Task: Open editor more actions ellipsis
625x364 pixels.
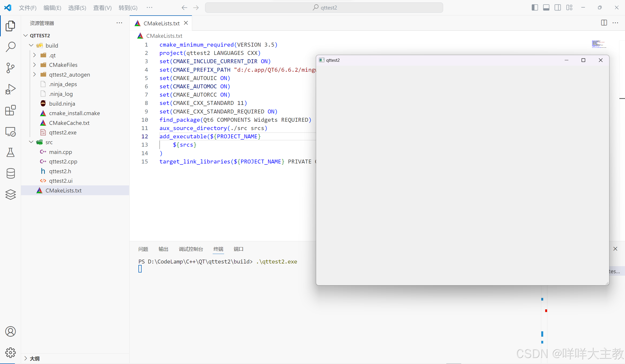Action: click(x=615, y=23)
